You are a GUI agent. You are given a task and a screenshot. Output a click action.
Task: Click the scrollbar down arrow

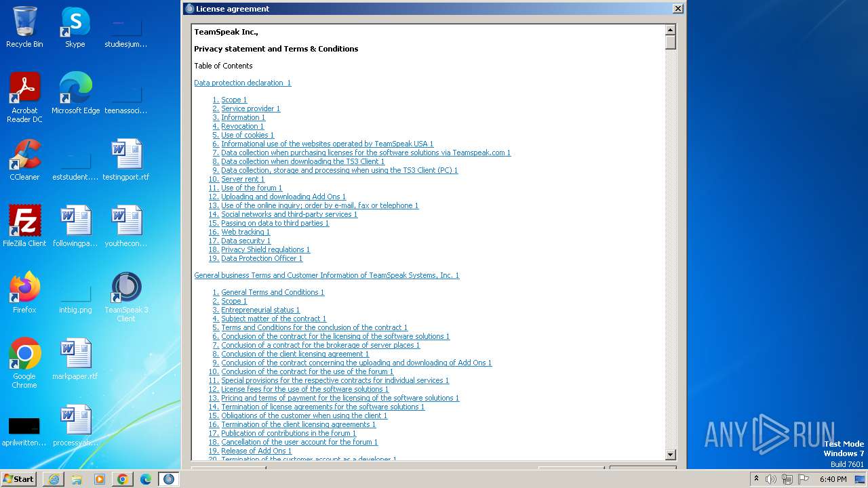click(x=671, y=455)
